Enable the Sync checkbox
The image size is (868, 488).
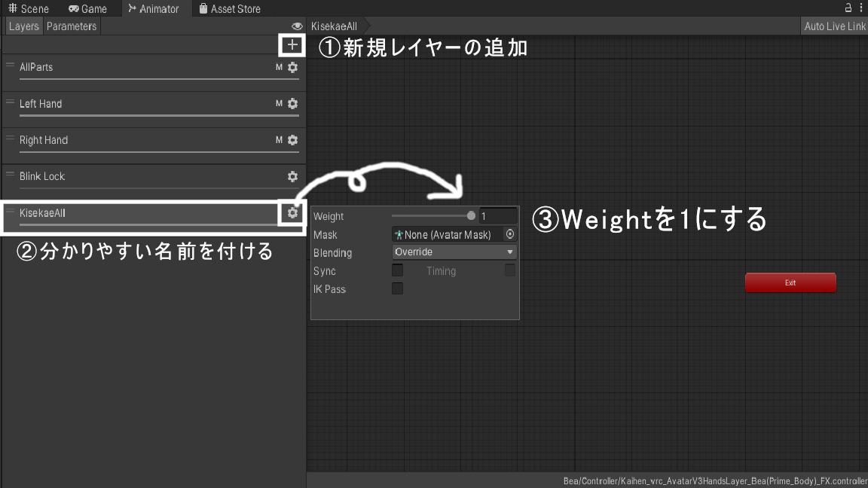(x=397, y=270)
